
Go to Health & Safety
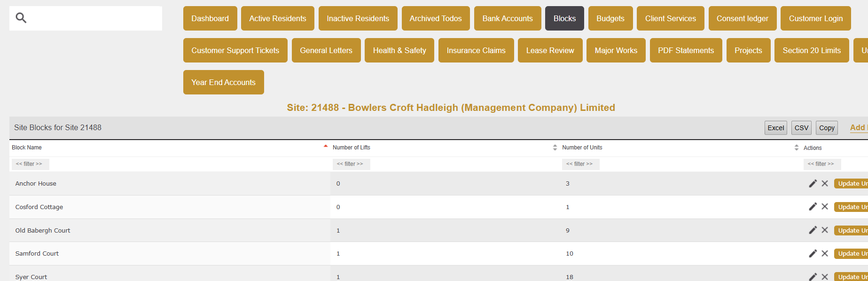tap(399, 50)
